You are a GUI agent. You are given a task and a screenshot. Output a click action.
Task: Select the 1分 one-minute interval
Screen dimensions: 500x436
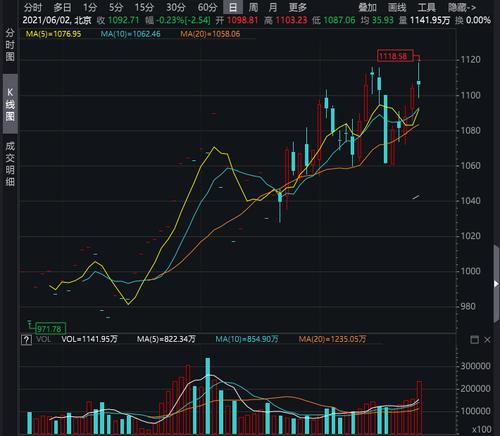point(90,7)
